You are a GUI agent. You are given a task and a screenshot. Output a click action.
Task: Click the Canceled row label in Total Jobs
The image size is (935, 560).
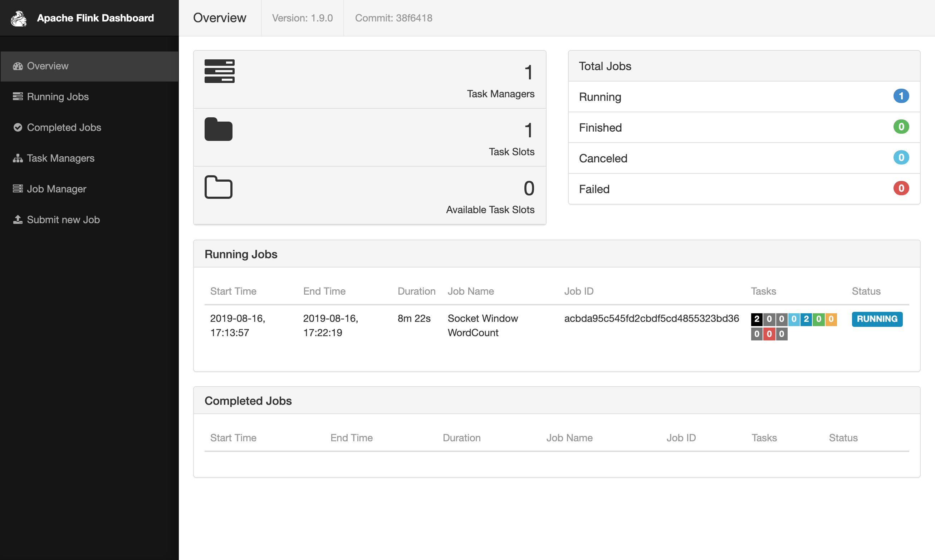click(603, 158)
